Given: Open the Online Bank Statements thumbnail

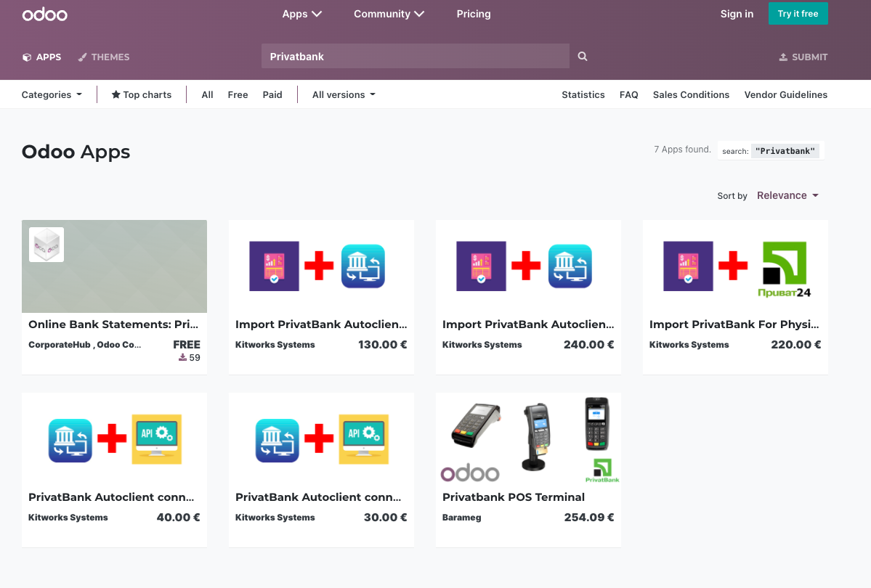Looking at the screenshot, I should click(115, 266).
